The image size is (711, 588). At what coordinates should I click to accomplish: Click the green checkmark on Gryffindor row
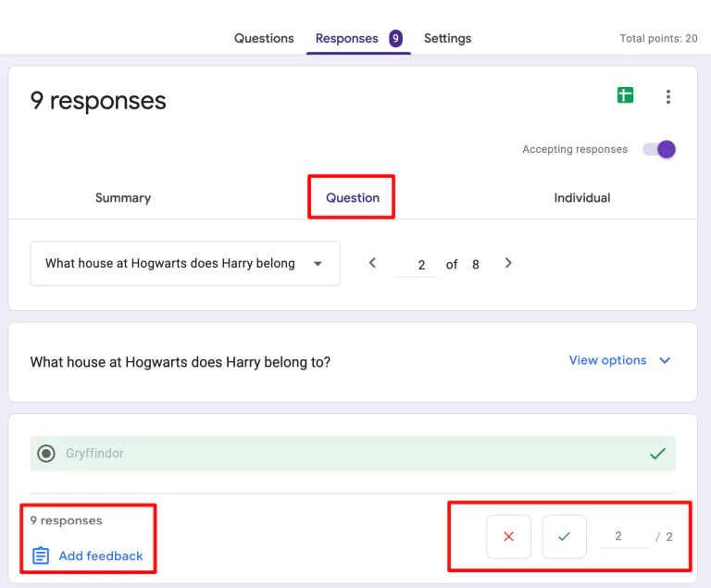click(657, 453)
